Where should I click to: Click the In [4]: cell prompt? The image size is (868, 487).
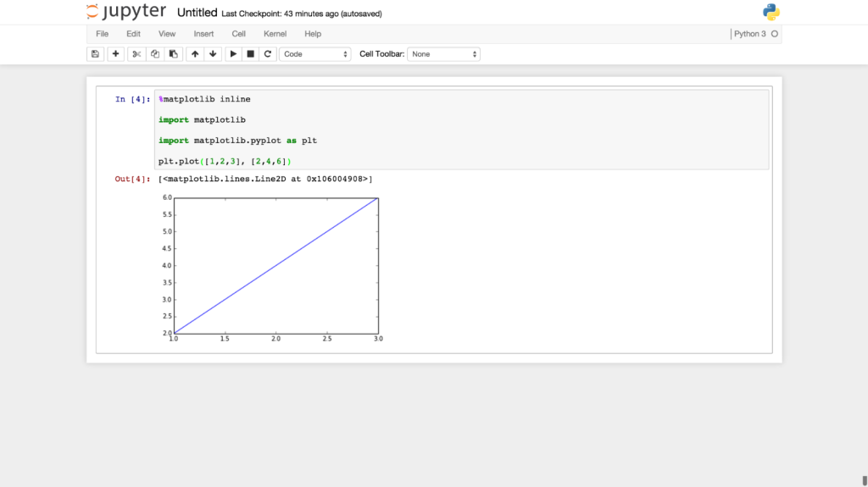click(x=132, y=100)
